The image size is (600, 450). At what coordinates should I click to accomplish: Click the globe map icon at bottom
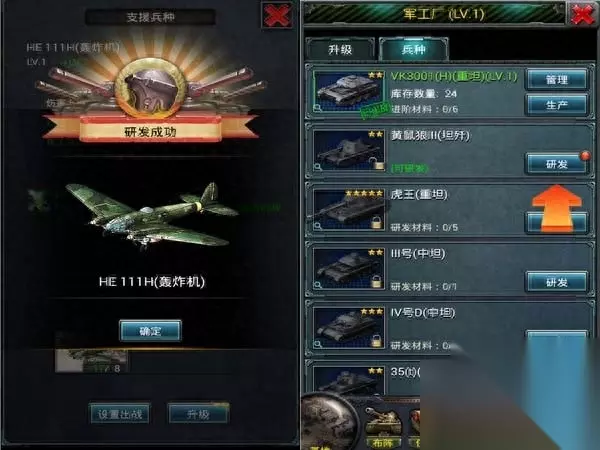[x=330, y=422]
